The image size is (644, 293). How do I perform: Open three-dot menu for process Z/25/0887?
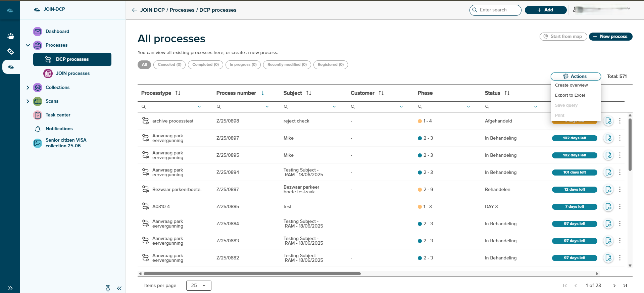(x=620, y=189)
